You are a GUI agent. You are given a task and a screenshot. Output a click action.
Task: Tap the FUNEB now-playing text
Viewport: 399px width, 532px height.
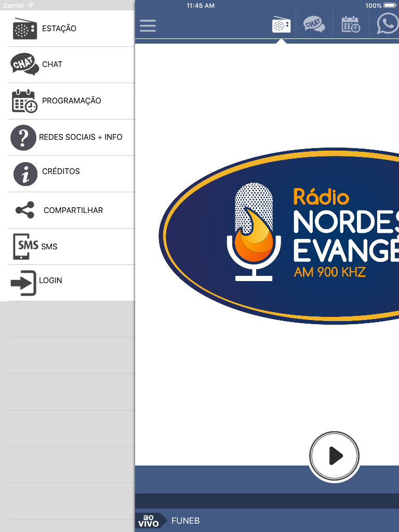click(x=185, y=521)
